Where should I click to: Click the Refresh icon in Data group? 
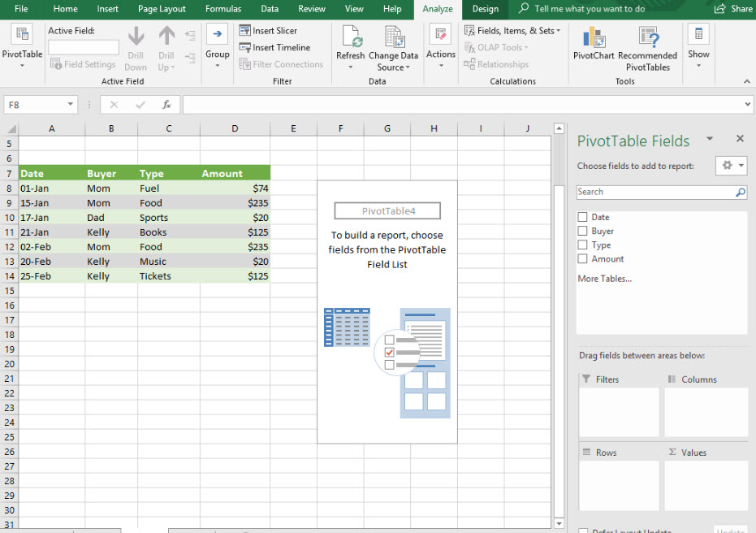351,37
